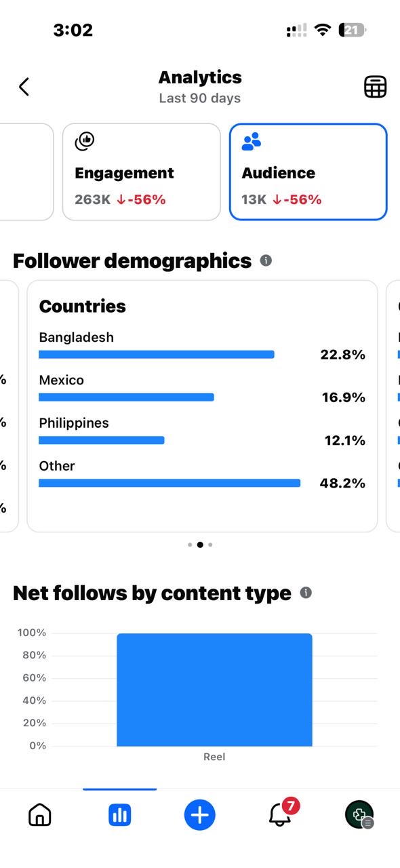400x868 pixels.
Task: Select the Engagement 263K card
Action: [142, 172]
